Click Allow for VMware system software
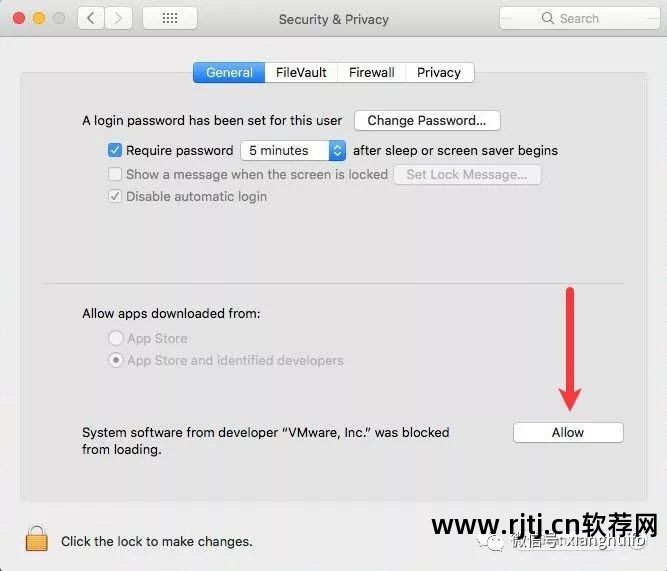This screenshot has height=571, width=667. (568, 432)
